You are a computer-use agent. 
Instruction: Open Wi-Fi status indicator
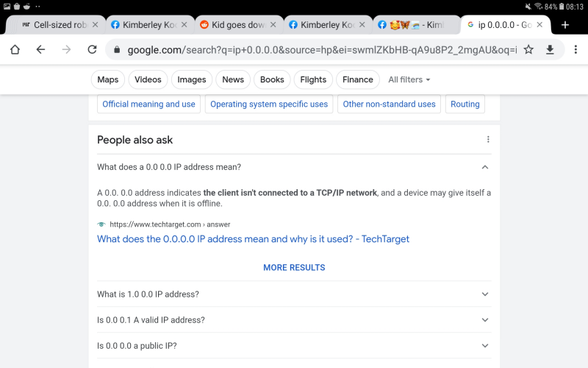[539, 6]
